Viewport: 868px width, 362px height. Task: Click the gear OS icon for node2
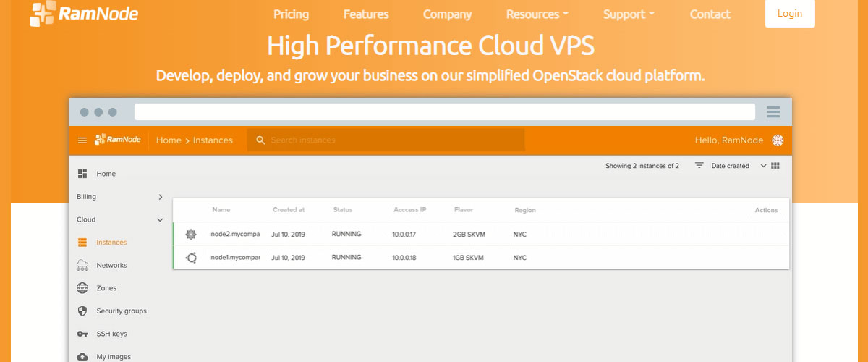[x=191, y=234]
